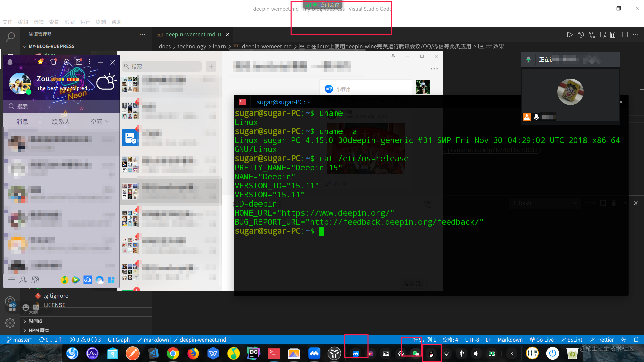The height and width of the screenshot is (362, 644).
Task: Open WeChat from the dock
Action: click(415, 353)
